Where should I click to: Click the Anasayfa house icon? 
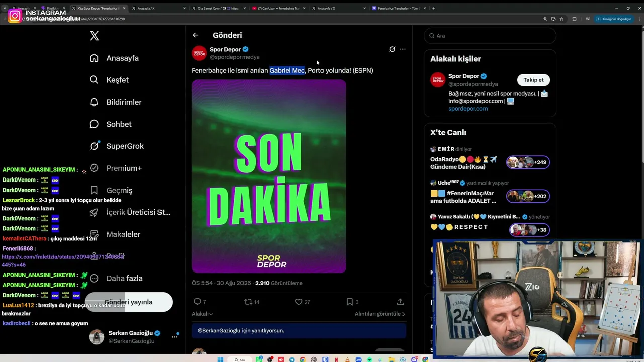tap(94, 58)
